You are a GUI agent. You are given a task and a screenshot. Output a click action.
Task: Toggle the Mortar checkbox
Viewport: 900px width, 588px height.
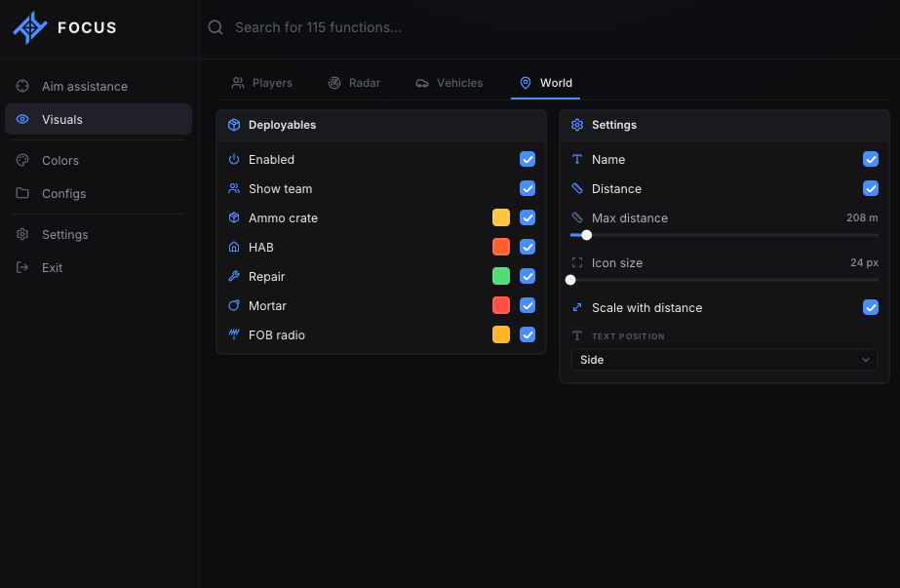[x=528, y=305]
